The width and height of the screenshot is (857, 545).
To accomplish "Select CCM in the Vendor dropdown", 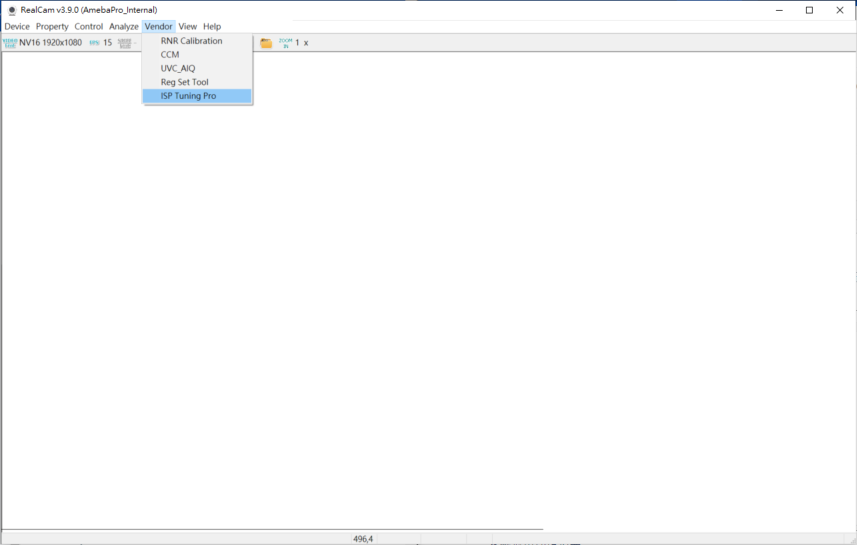I will (170, 55).
